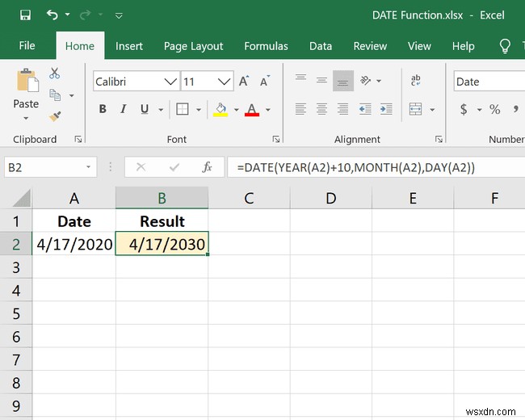This screenshot has height=420, width=525.
Task: Toggle Underline formatting
Action: [x=145, y=109]
